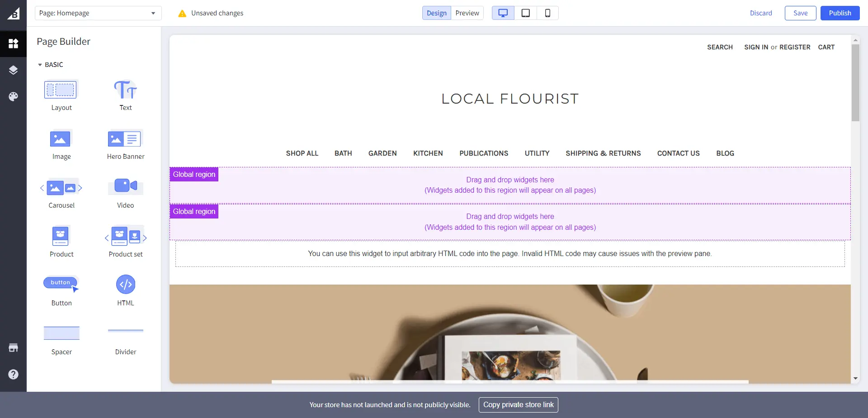Switch to mobile viewport
The image size is (868, 418).
click(x=547, y=13)
